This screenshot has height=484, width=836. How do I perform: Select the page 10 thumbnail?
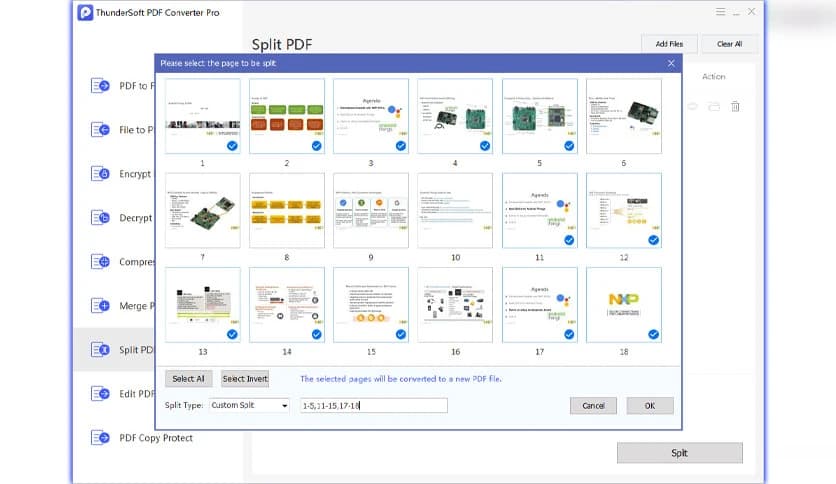coord(455,211)
